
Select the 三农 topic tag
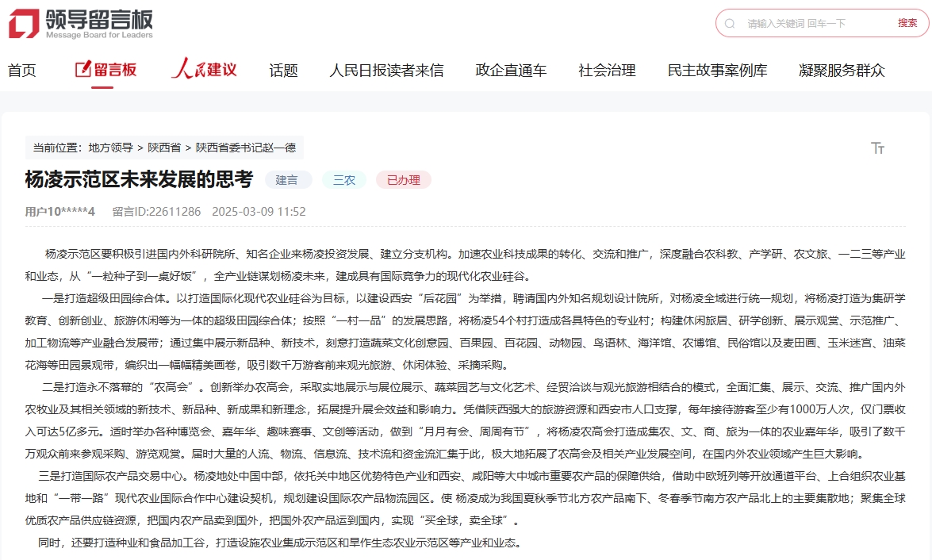pyautogui.click(x=343, y=179)
